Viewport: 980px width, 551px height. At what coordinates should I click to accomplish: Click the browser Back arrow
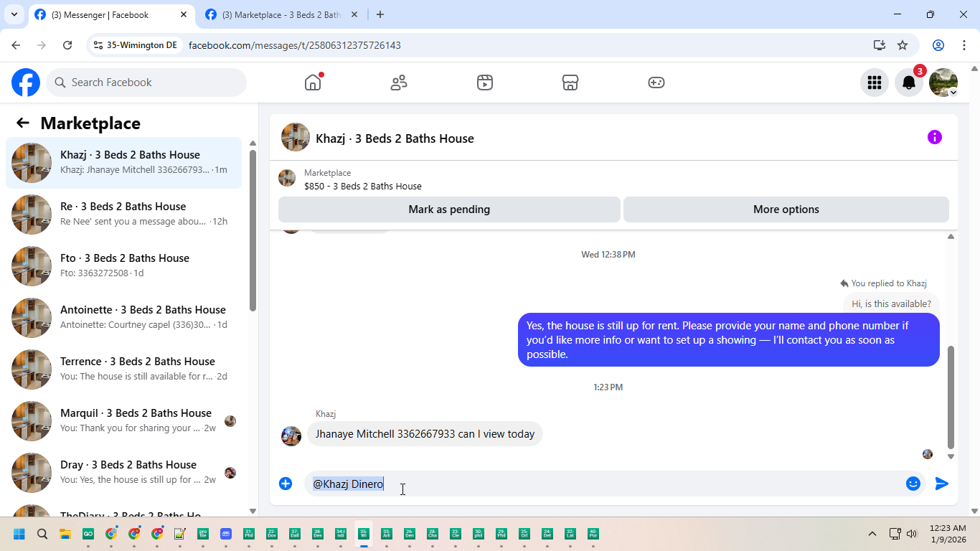coord(16,45)
